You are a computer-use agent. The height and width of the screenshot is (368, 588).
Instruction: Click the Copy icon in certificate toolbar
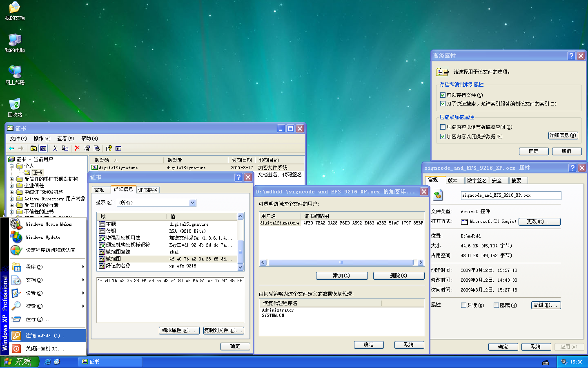(65, 148)
